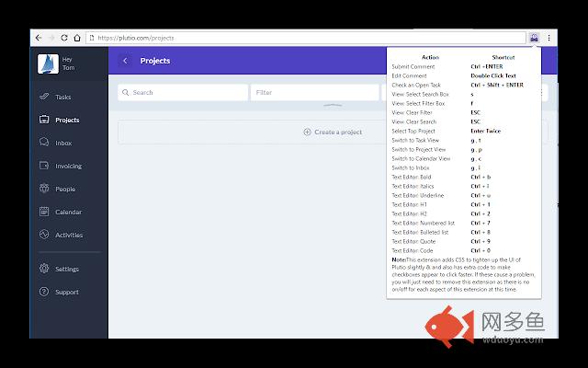The width and height of the screenshot is (588, 368).
Task: Click the People sidebar icon
Action: pos(44,188)
